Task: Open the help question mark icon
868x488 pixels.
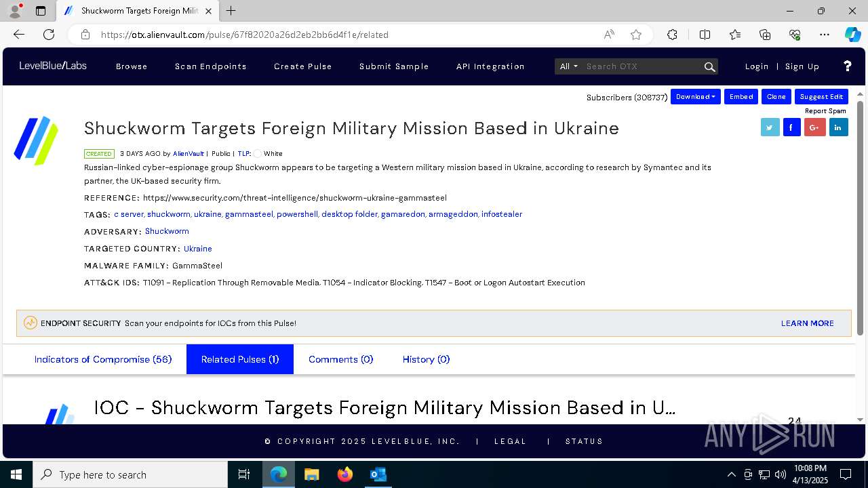Action: (847, 66)
